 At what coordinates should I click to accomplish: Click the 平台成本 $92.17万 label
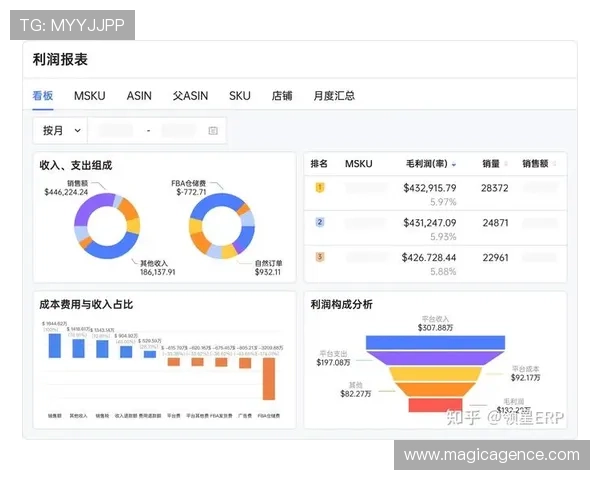coord(525,373)
